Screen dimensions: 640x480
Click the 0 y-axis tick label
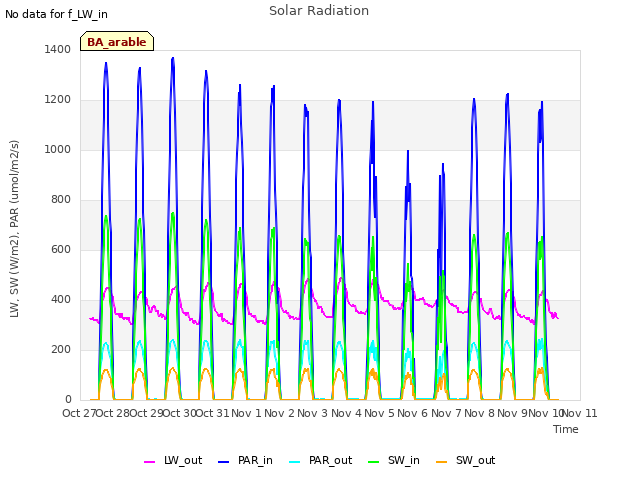(68, 400)
